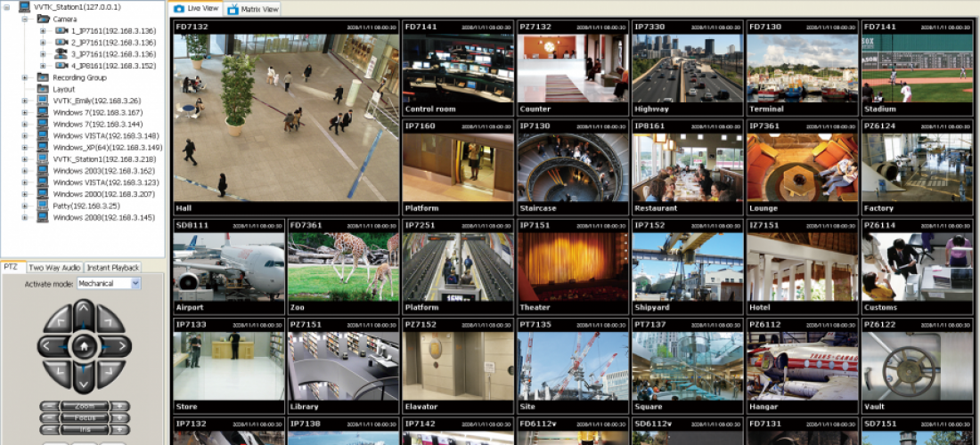The width and height of the screenshot is (980, 445).
Task: Tilt camera up with PTZ up arrow
Action: pyautogui.click(x=84, y=314)
